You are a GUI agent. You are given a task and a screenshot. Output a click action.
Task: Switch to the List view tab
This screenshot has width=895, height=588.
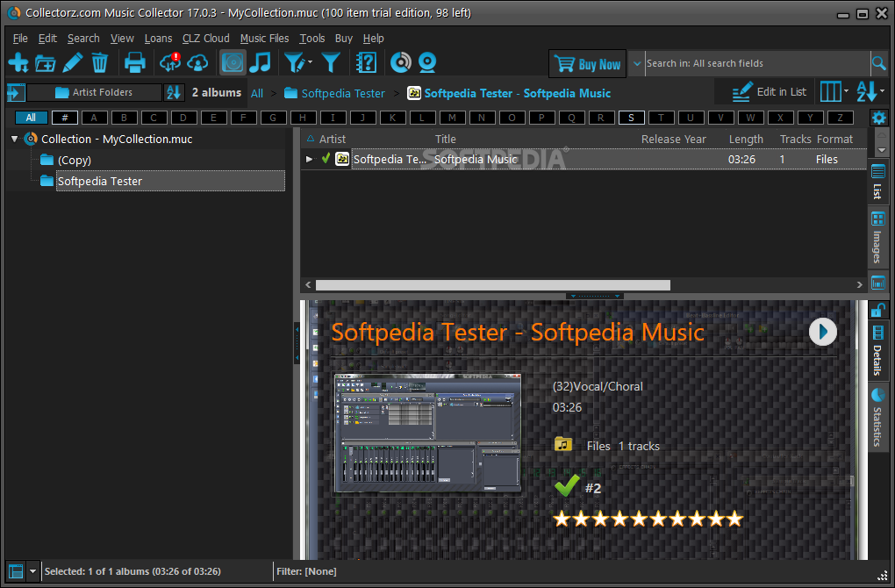877,183
